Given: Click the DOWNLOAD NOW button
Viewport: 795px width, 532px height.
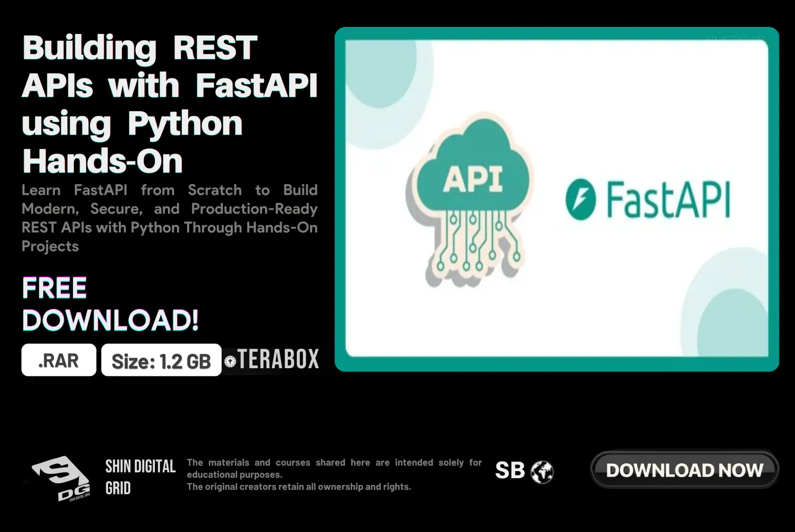Looking at the screenshot, I should coord(684,470).
